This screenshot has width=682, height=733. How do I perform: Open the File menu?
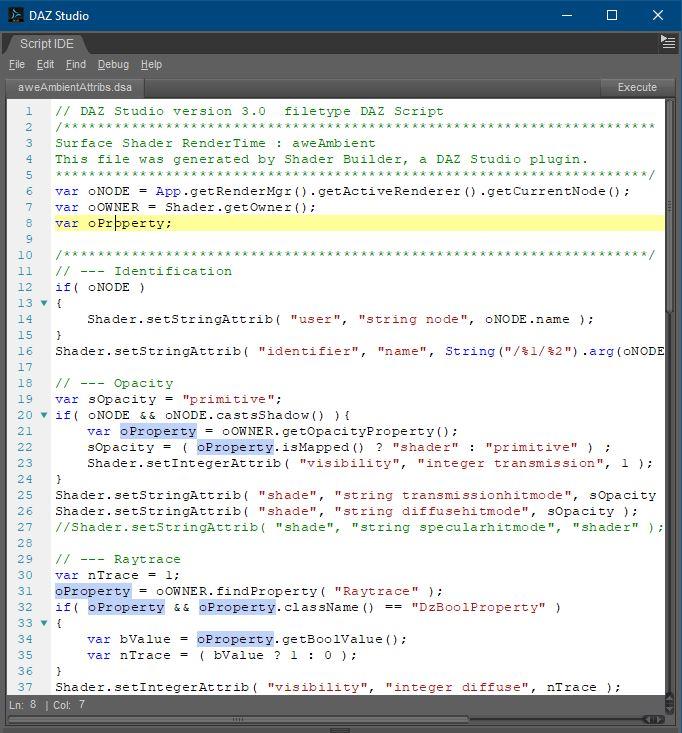17,65
